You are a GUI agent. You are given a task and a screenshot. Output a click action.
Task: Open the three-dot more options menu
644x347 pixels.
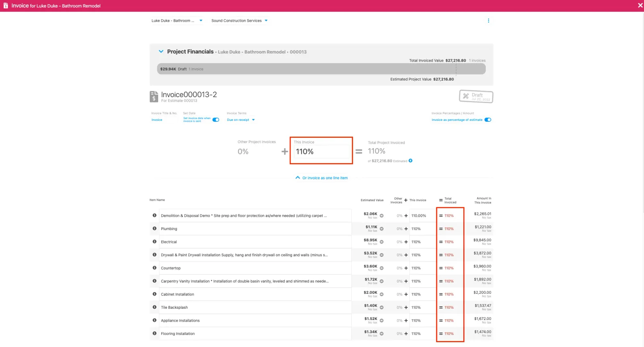488,21
